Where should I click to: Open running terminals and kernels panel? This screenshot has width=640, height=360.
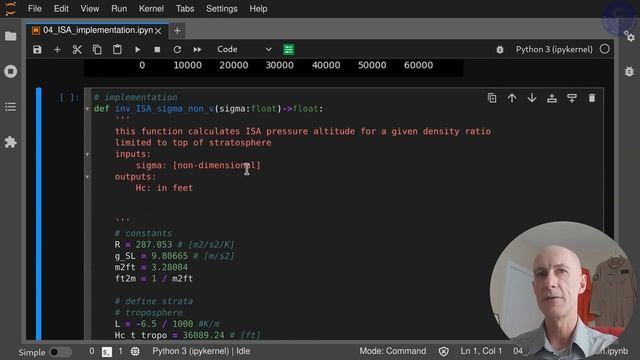coord(11,71)
